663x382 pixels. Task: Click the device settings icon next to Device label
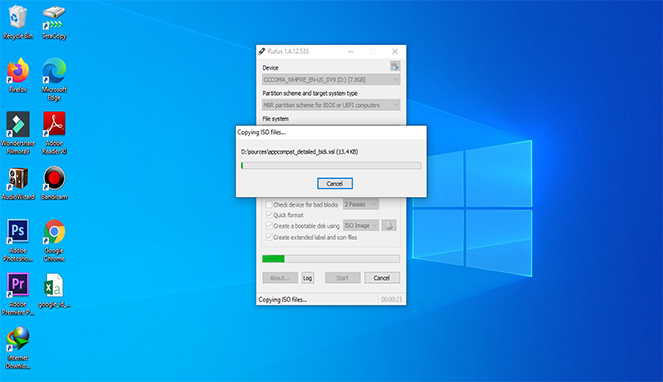(395, 66)
